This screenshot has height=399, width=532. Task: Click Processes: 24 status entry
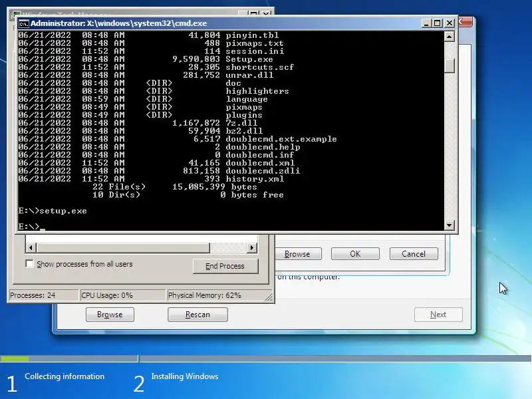(43, 295)
